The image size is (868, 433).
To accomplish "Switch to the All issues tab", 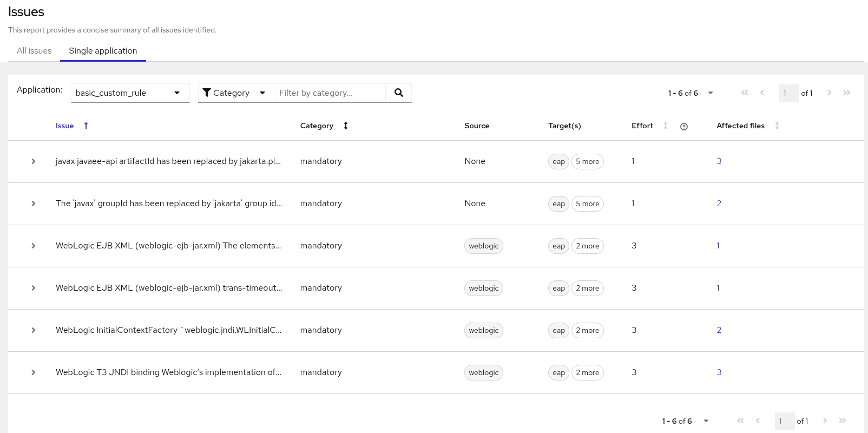I will click(x=34, y=51).
